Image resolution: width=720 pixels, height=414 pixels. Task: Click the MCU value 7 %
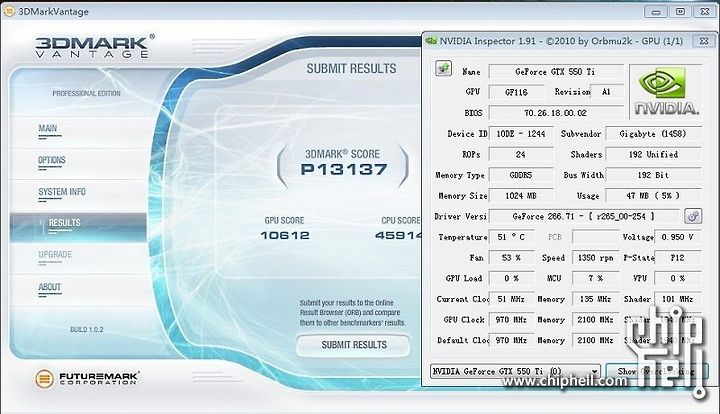click(x=595, y=278)
